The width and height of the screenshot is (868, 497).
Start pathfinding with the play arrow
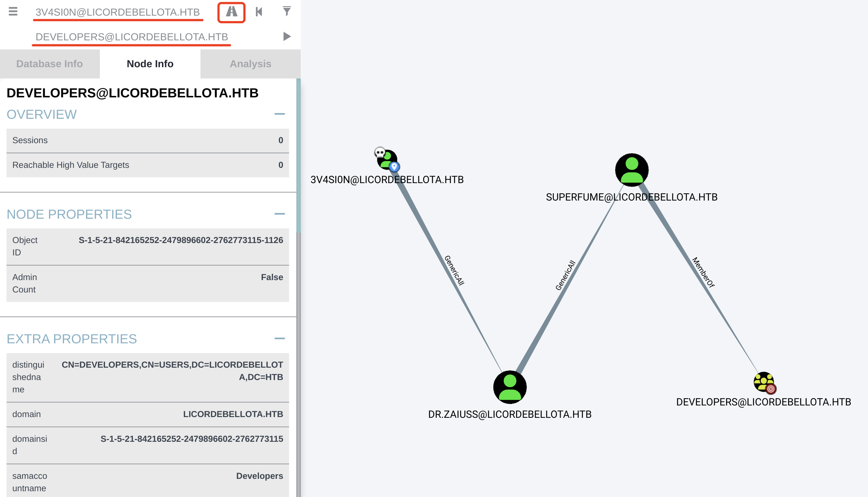(x=287, y=36)
